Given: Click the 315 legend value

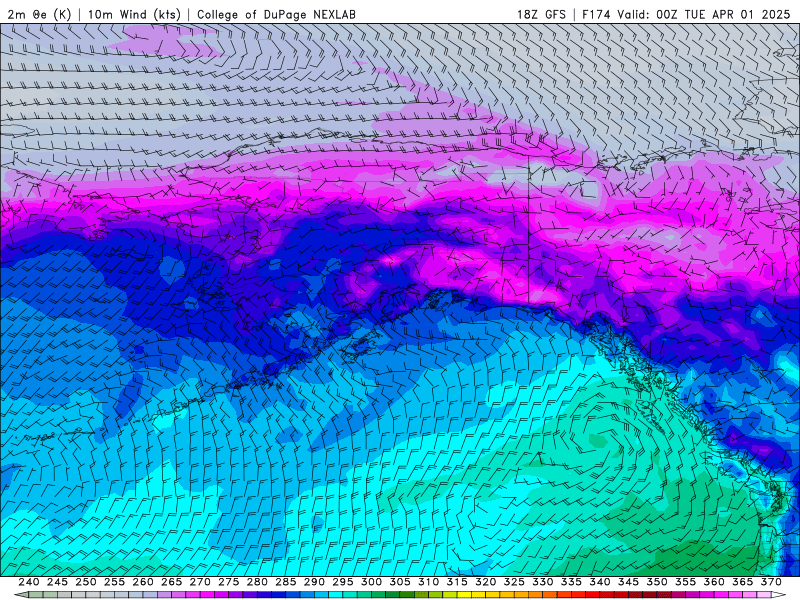Looking at the screenshot, I should point(457,582).
